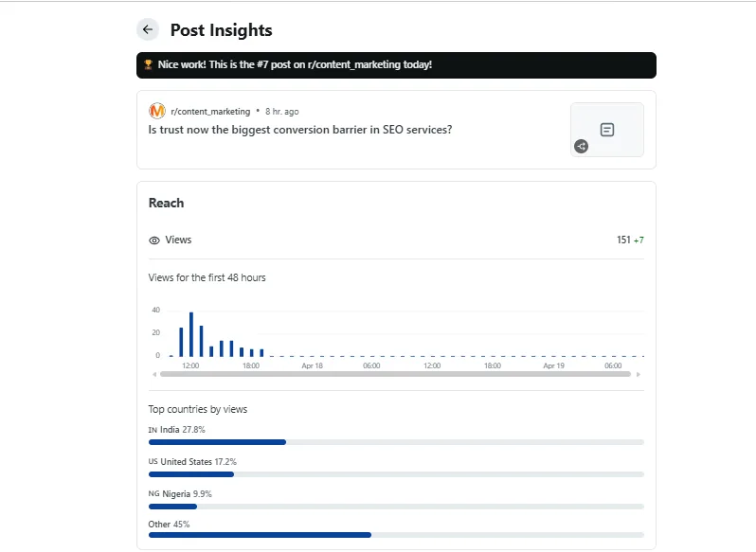Click the views chart horizontal scrollbar track
The width and height of the screenshot is (756, 552).
coord(395,374)
